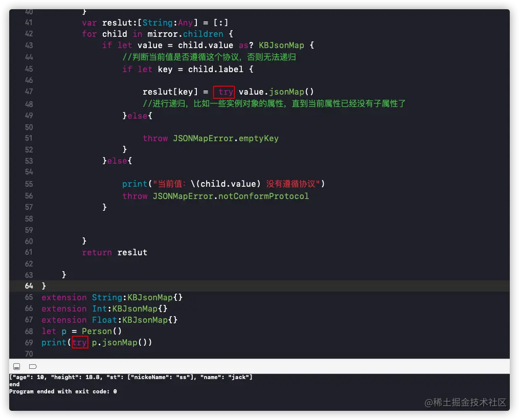Click the comment on line 44

pyautogui.click(x=209, y=57)
